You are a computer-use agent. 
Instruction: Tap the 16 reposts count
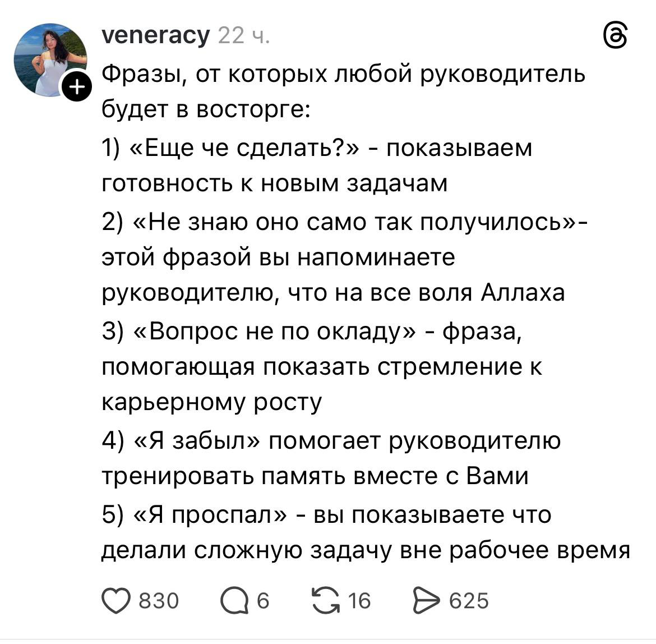tap(359, 601)
